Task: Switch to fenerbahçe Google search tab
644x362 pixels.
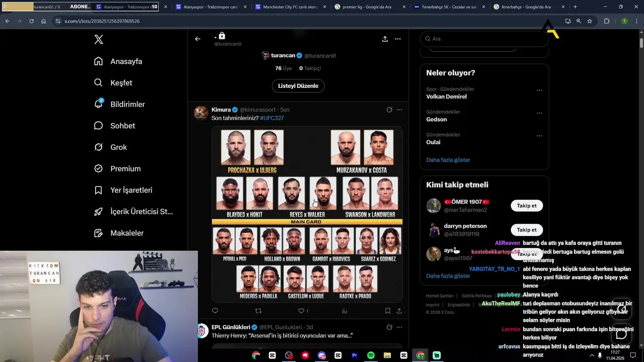Action: [x=529, y=7]
